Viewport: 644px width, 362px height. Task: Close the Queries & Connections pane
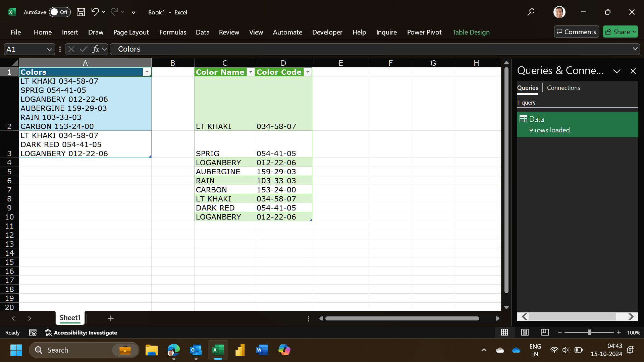click(x=633, y=71)
